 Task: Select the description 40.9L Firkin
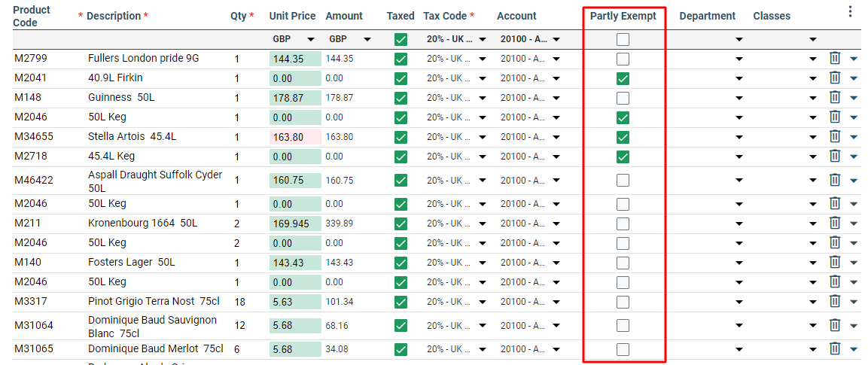[x=115, y=78]
